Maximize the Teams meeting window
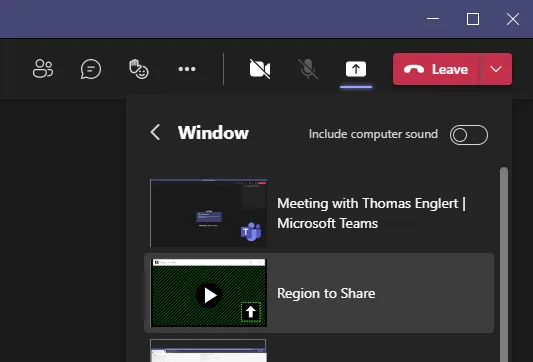 (x=473, y=19)
